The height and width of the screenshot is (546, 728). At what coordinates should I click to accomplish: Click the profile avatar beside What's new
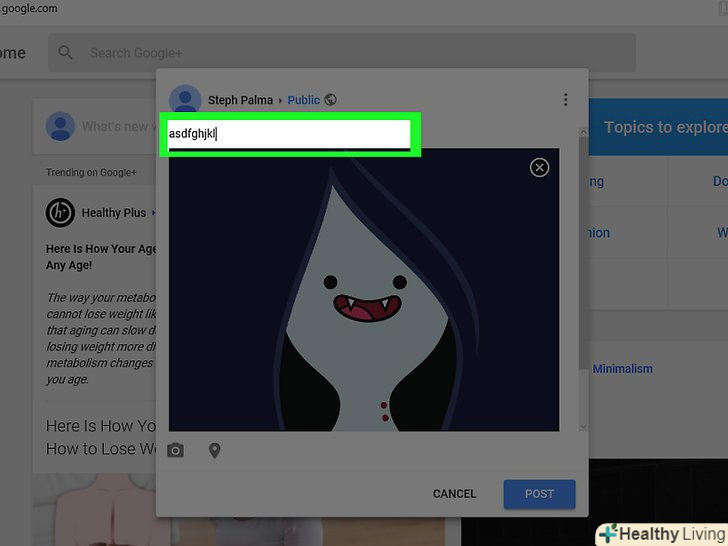tap(60, 126)
